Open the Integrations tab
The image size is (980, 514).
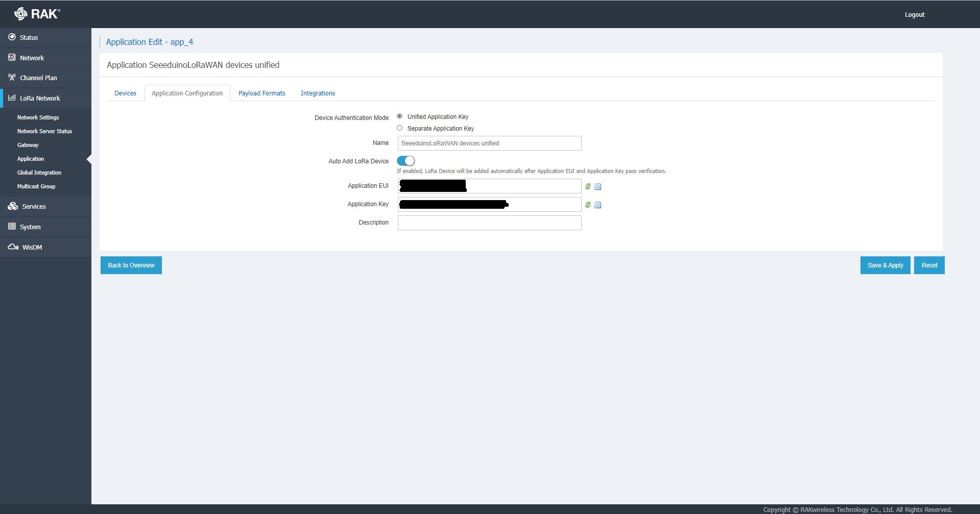pos(318,93)
